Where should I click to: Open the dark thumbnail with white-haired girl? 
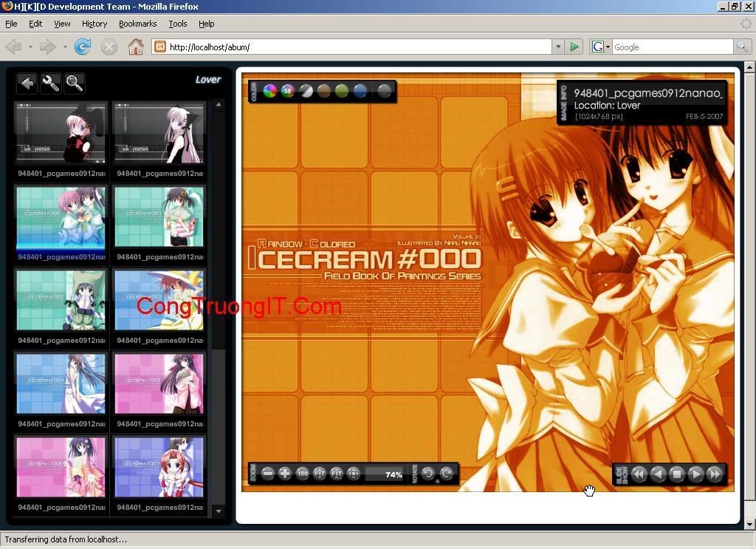pyautogui.click(x=159, y=133)
